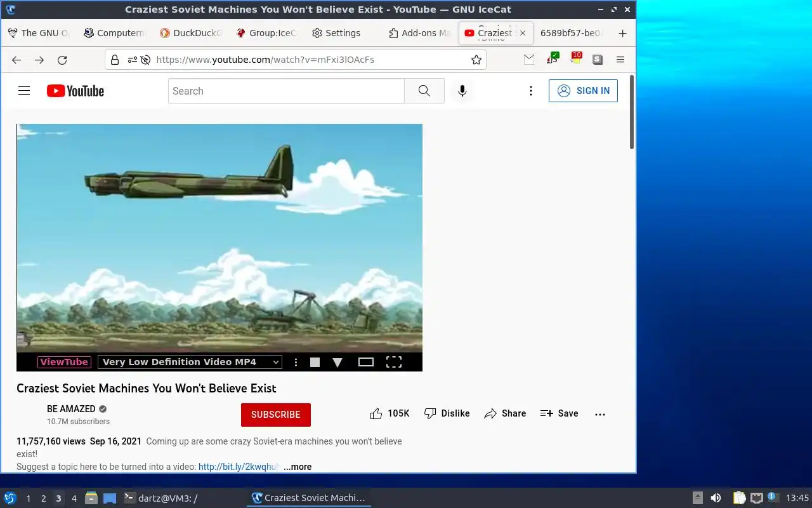Open extension icon with red 10 badge
Viewport: 812px width, 508px height.
click(575, 58)
